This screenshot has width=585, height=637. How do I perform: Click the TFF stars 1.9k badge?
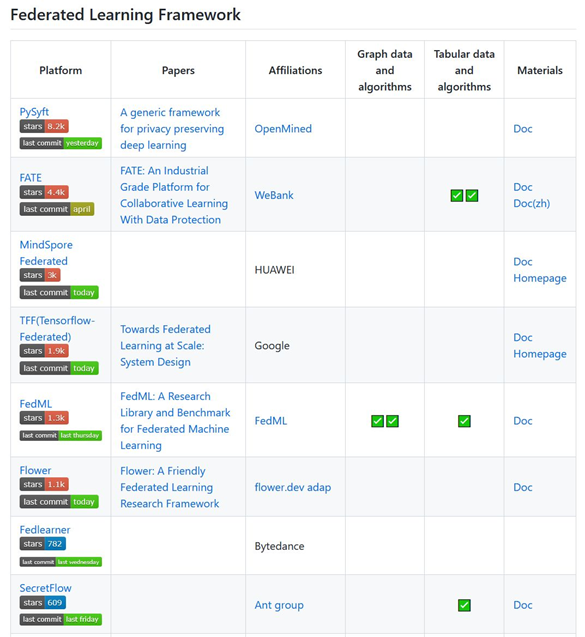(x=44, y=351)
